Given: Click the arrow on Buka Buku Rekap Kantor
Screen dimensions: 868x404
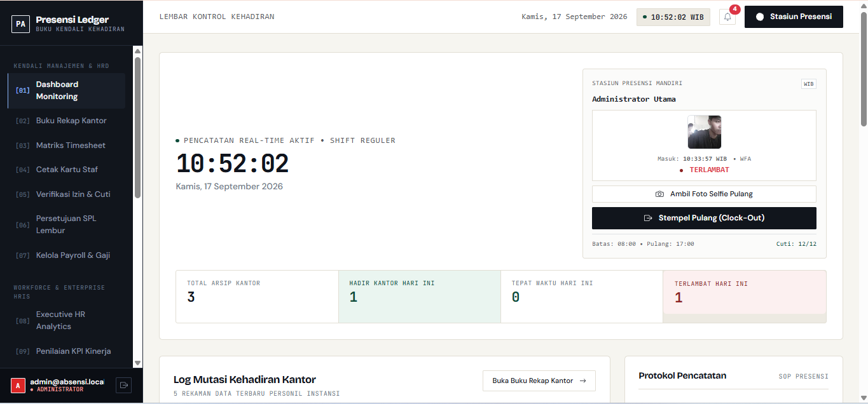Looking at the screenshot, I should pyautogui.click(x=582, y=380).
